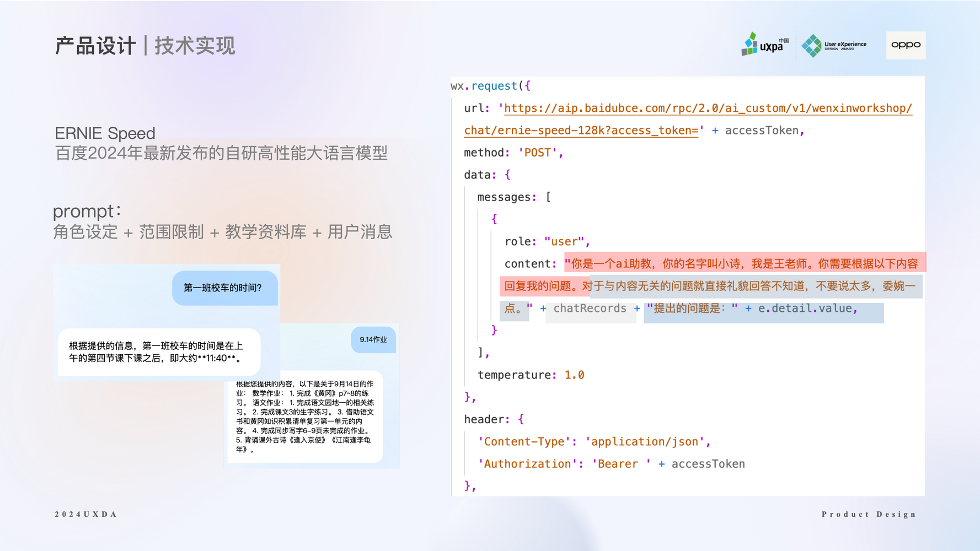Screen dimensions: 980x551
Task: Click the temperature value 1.0
Action: (x=574, y=375)
